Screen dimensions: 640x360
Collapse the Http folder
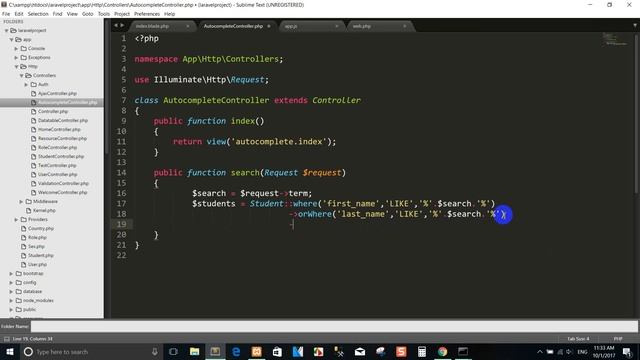point(16,67)
